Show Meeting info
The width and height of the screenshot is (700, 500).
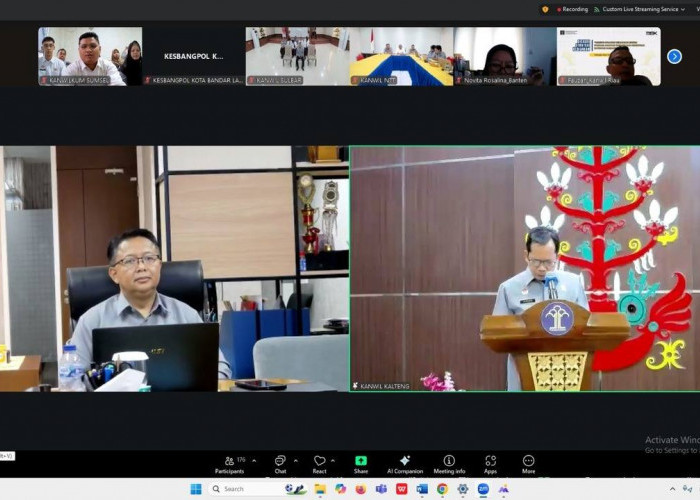click(449, 465)
